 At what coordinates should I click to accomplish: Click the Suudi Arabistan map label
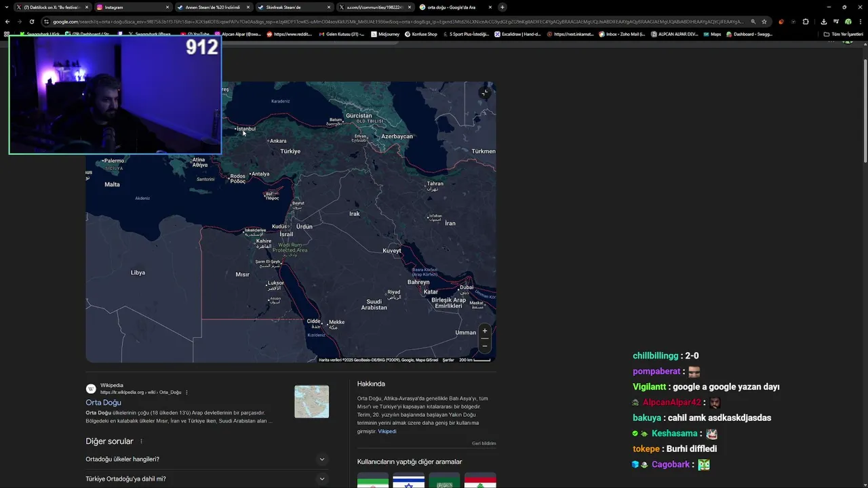[374, 304]
